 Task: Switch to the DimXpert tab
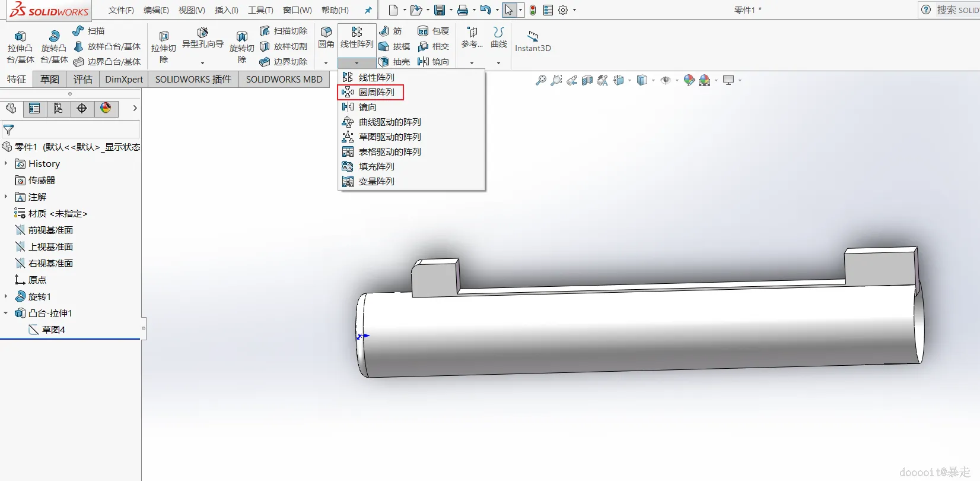[124, 80]
